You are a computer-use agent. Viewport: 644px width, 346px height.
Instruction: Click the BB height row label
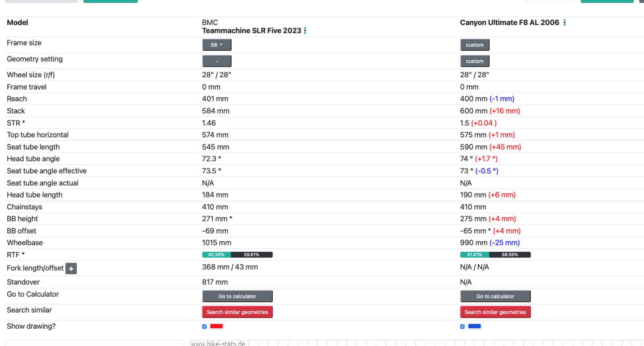tap(22, 219)
